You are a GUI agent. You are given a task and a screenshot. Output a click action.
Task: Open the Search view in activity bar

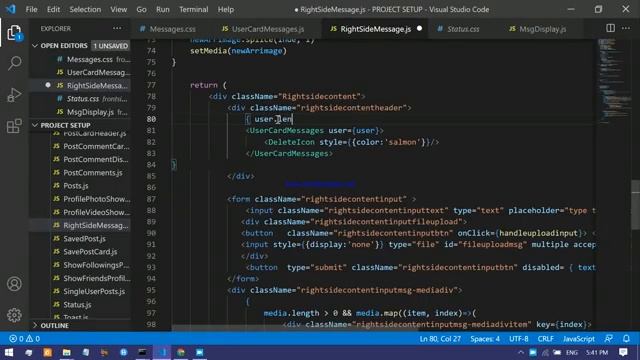pyautogui.click(x=14, y=63)
